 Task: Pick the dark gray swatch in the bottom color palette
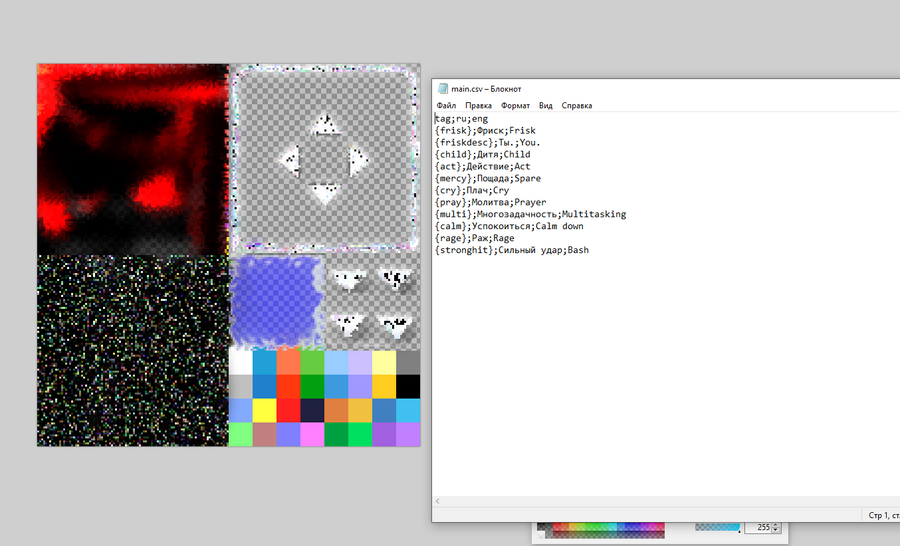click(541, 526)
